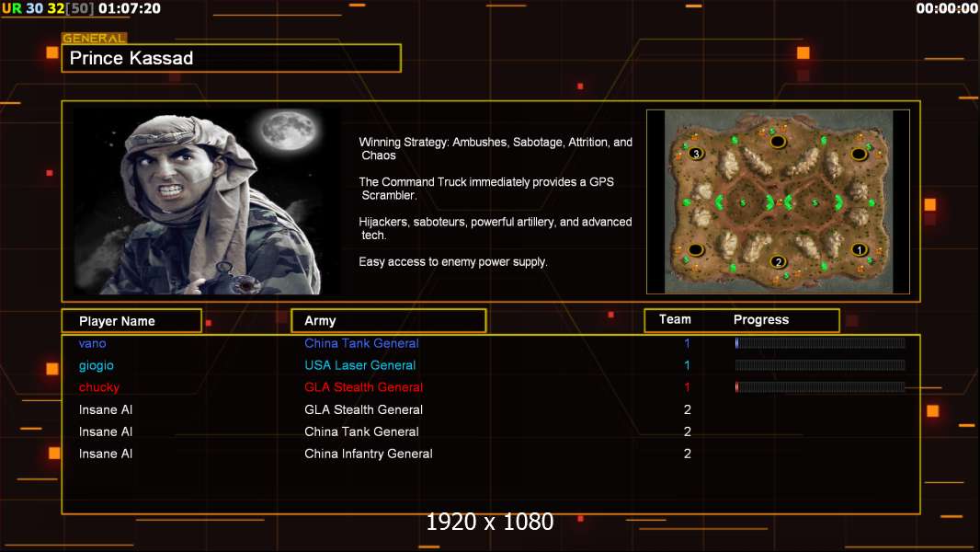Click China Infantry General army entry

[x=368, y=454]
